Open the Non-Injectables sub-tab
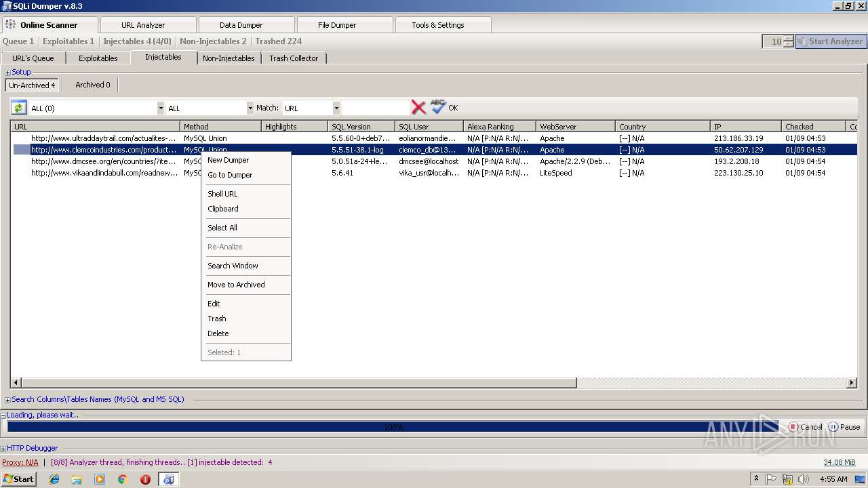Screen dimensions: 868x488 pyautogui.click(x=229, y=58)
